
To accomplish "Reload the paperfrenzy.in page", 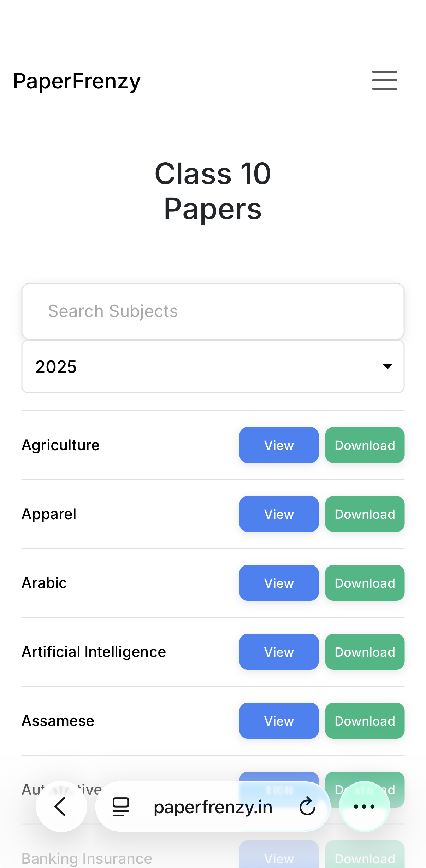I will pos(307,807).
